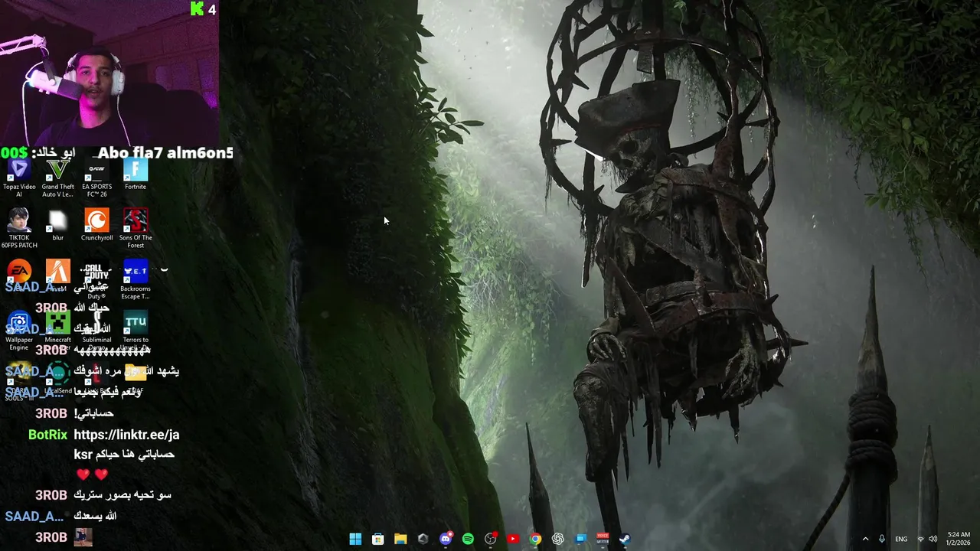Open the Topaz Video AI desktop shortcut
This screenshot has height=551, width=980.
pyautogui.click(x=19, y=178)
